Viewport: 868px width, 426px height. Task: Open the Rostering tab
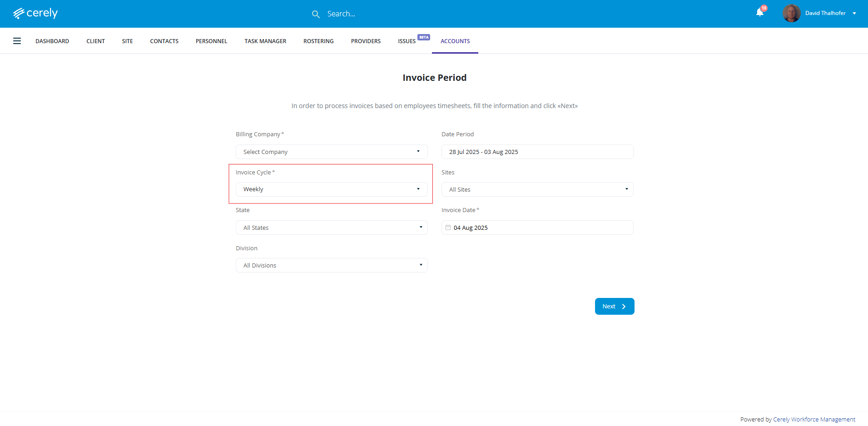click(x=318, y=41)
